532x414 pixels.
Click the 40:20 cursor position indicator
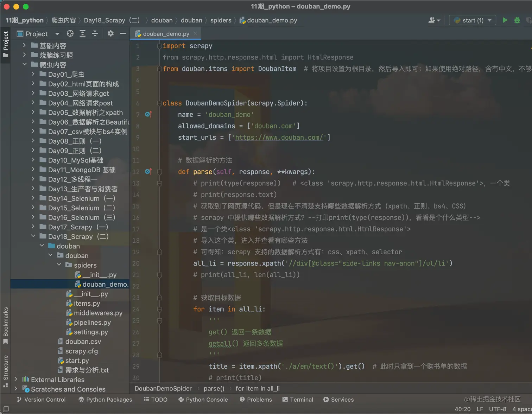pyautogui.click(x=462, y=409)
